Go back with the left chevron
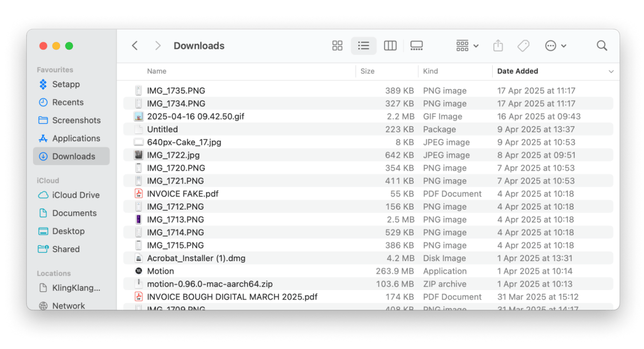 pyautogui.click(x=135, y=46)
